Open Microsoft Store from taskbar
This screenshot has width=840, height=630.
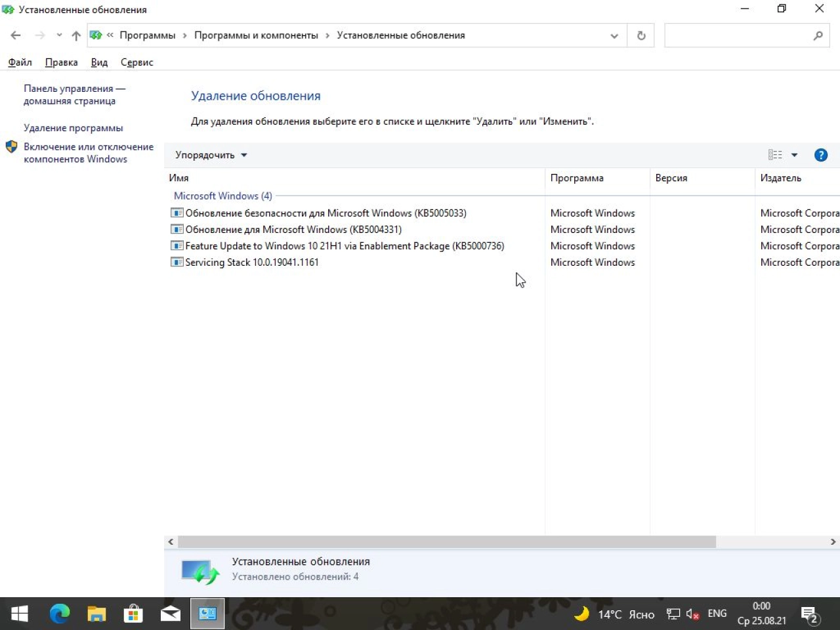click(x=133, y=614)
